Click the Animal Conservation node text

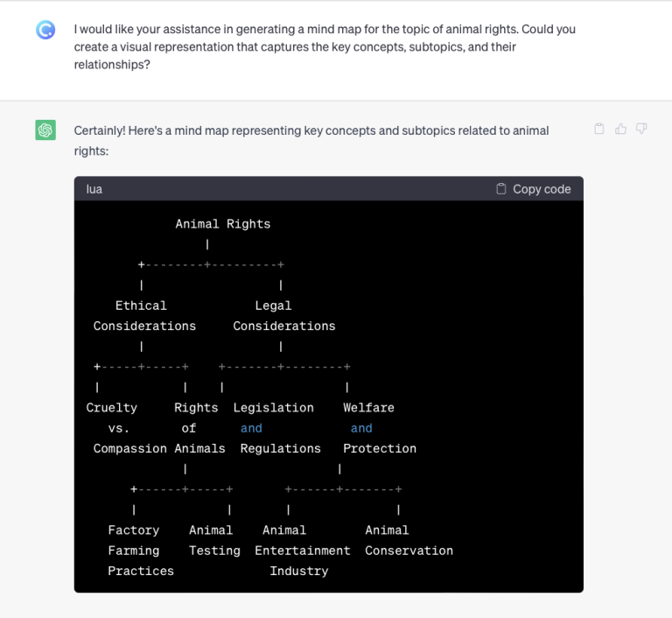[x=409, y=540]
